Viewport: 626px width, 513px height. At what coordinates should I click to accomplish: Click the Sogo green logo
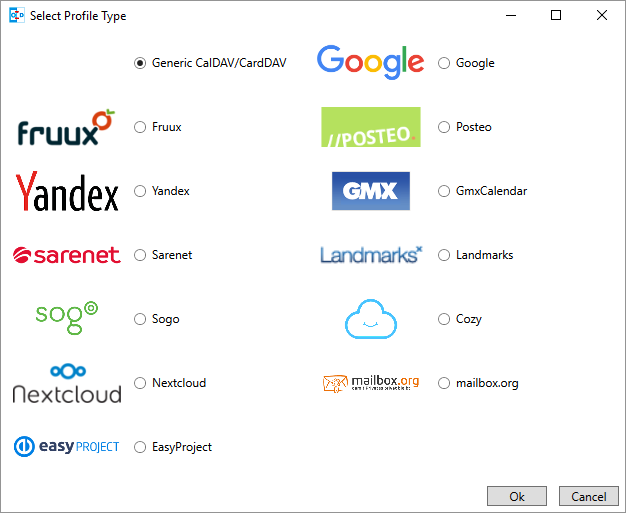point(67,318)
